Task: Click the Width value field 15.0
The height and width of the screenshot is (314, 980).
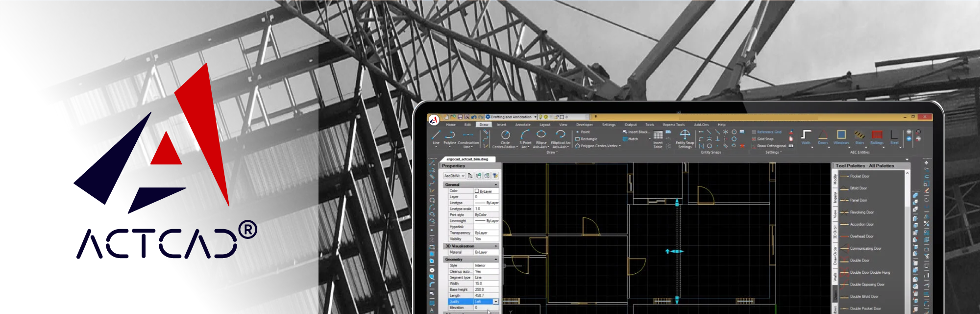Action: 486,284
